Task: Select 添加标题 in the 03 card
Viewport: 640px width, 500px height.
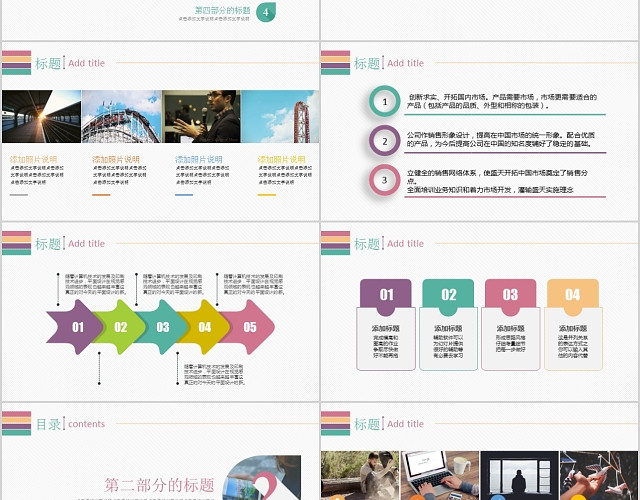Action: (x=511, y=328)
